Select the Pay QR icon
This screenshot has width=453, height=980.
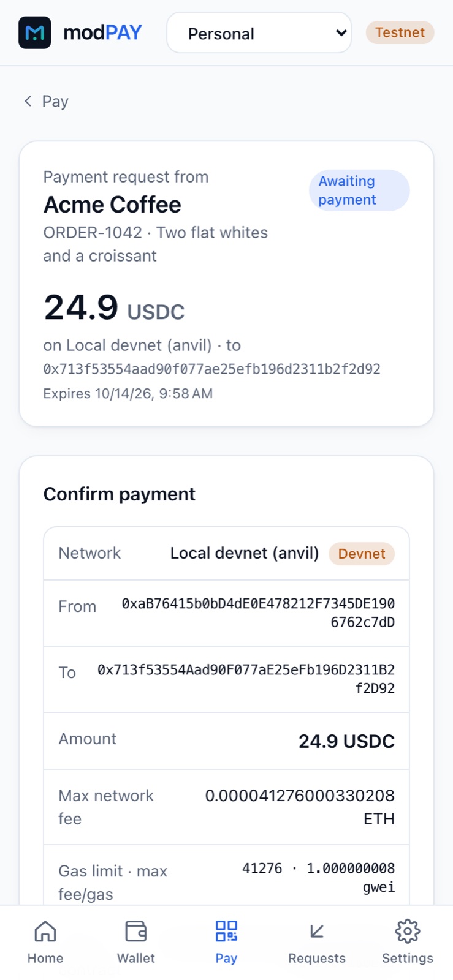tap(226, 931)
